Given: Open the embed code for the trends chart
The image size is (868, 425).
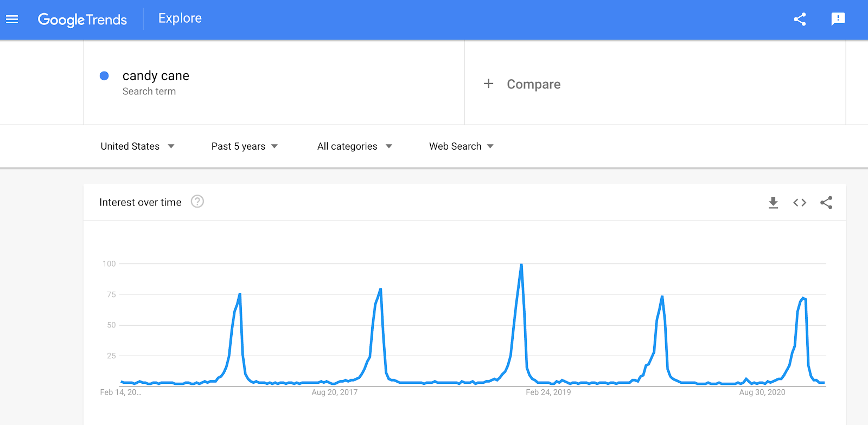Looking at the screenshot, I should 799,202.
